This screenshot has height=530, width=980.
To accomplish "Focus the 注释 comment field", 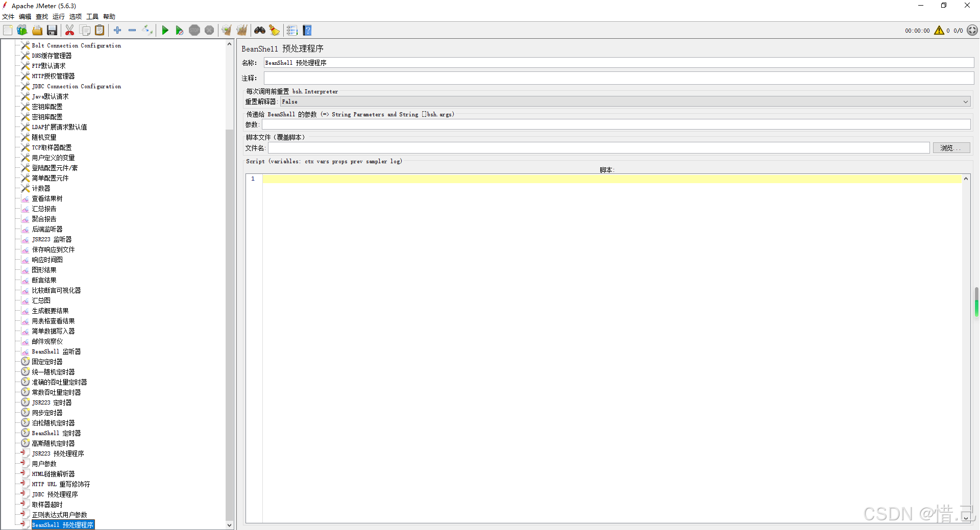I will point(619,78).
